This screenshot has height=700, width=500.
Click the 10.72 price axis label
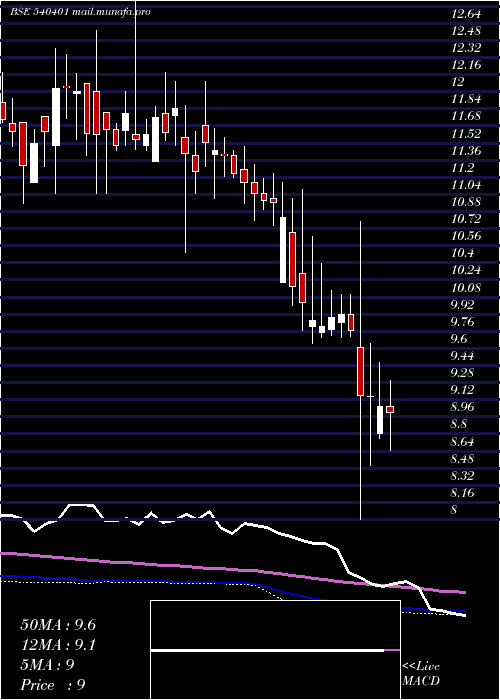point(466,219)
